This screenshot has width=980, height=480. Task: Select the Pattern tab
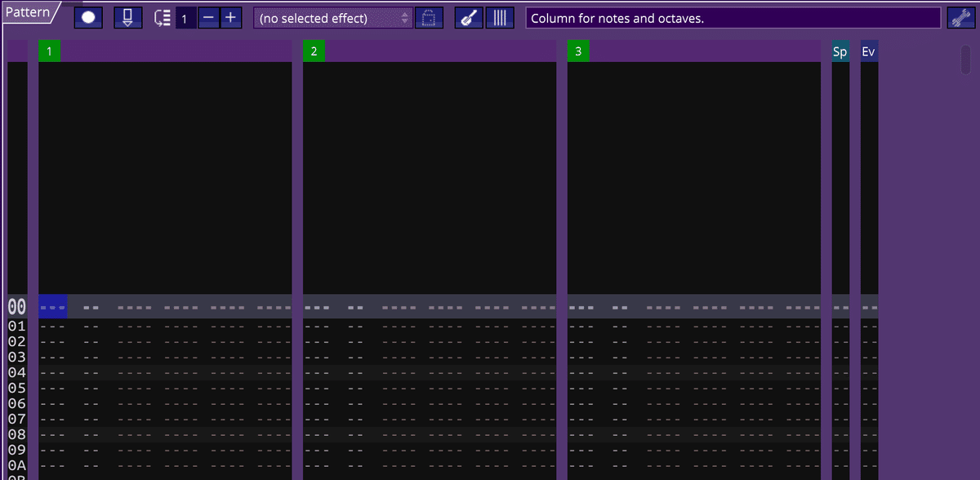point(29,12)
